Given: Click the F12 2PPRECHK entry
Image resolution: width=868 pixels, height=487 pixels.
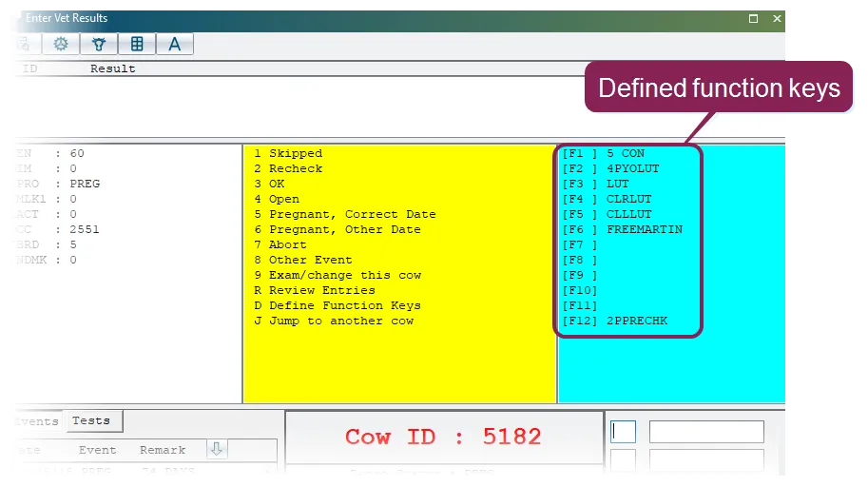Looking at the screenshot, I should tap(614, 321).
